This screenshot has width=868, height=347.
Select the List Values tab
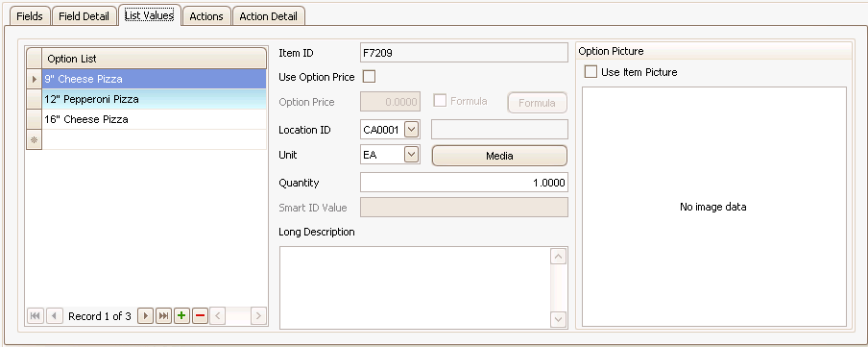coord(150,15)
